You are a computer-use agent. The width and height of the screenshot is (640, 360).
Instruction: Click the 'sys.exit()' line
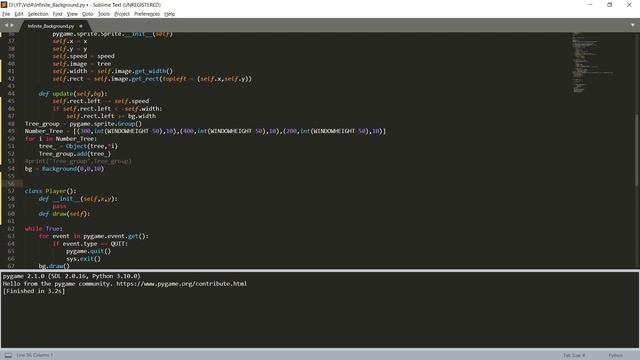point(83,259)
